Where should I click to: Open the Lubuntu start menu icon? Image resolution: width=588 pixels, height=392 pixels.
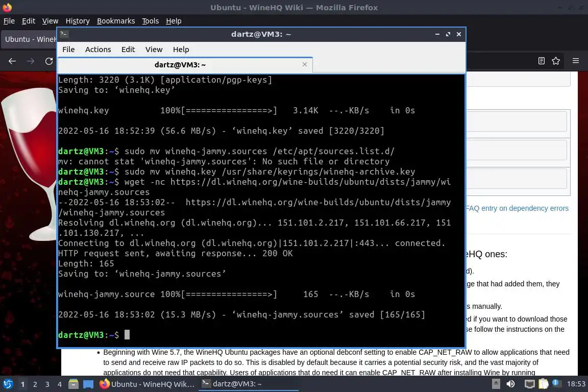pos(8,384)
